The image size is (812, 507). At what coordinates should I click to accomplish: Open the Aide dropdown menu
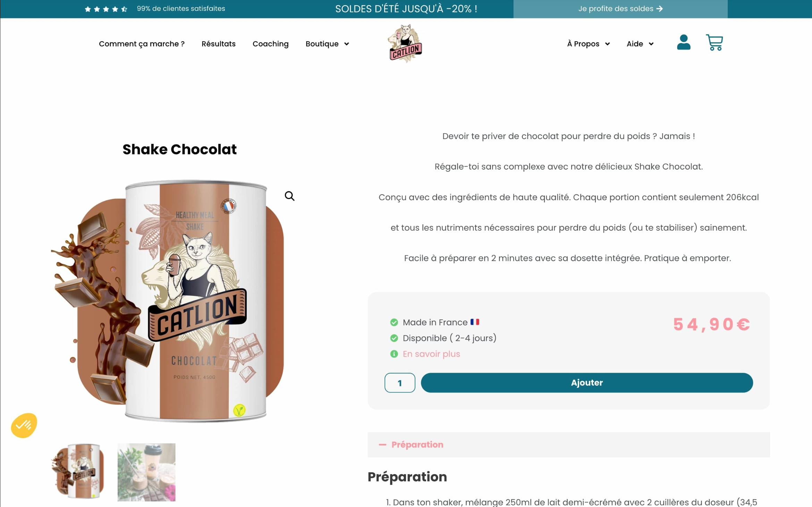point(640,44)
